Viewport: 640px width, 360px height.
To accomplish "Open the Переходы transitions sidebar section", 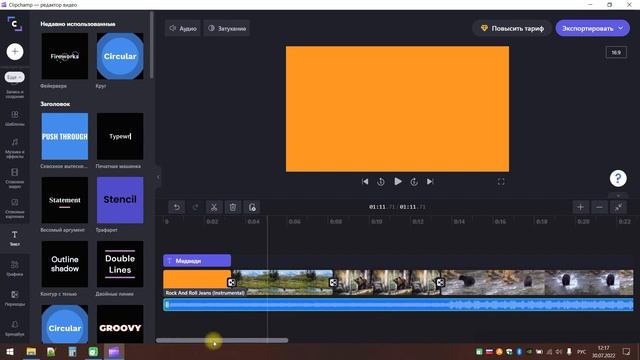I will [15, 298].
